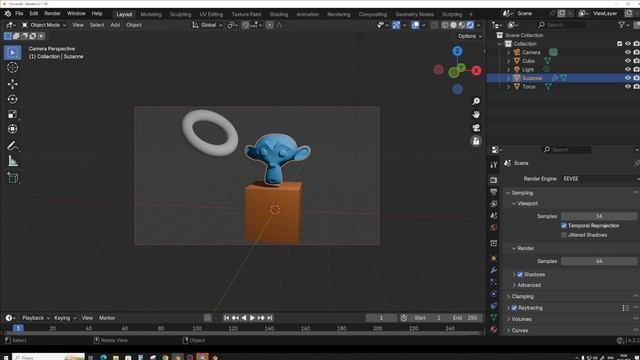
Task: Toggle the Raytracing checkbox
Action: 514,308
